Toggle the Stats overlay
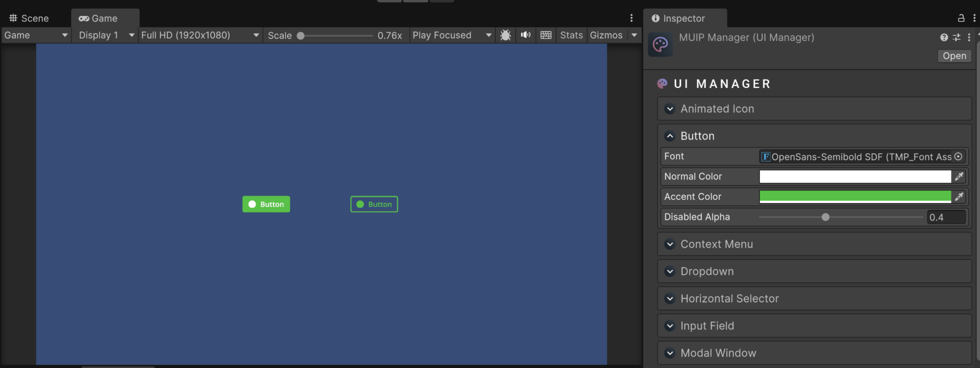 point(571,35)
